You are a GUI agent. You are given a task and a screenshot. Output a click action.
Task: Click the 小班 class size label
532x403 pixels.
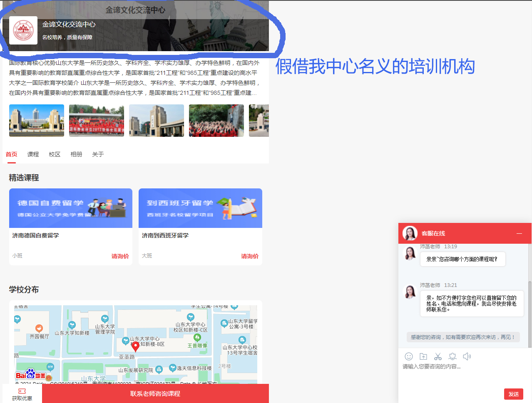tap(17, 256)
